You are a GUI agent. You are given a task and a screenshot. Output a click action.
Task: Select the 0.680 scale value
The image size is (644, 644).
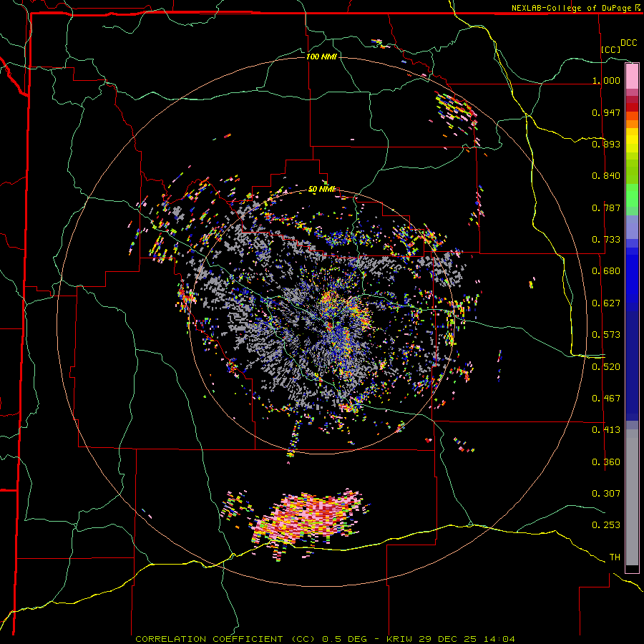[x=606, y=271]
